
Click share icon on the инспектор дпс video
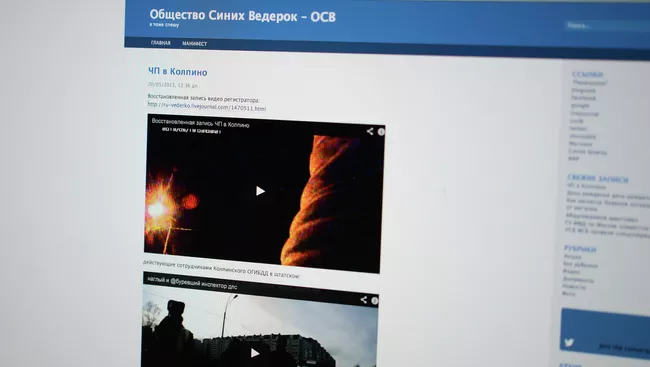[364, 300]
